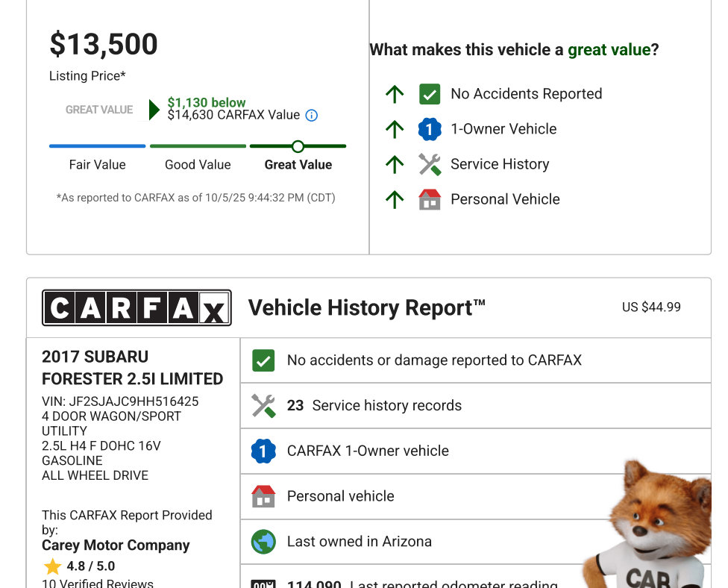The width and height of the screenshot is (728, 588).
Task: Click the blue 1-Owner vehicle badge icon
Action: click(430, 128)
